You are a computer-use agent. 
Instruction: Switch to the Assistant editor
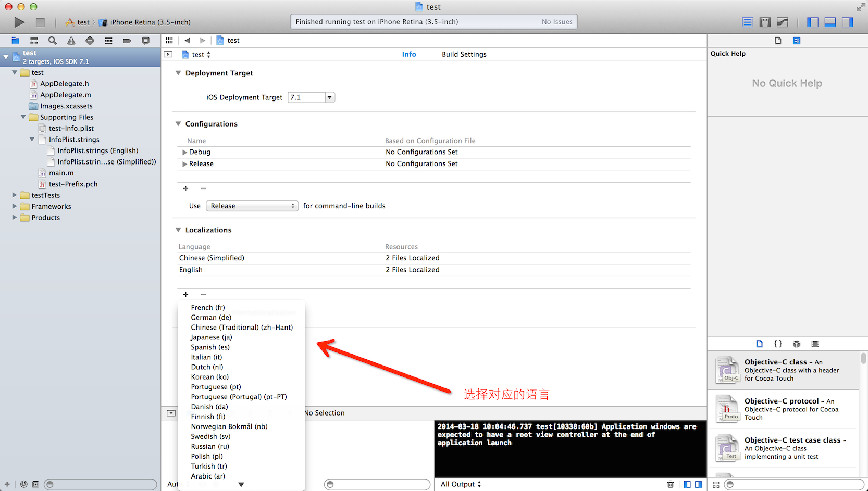765,22
